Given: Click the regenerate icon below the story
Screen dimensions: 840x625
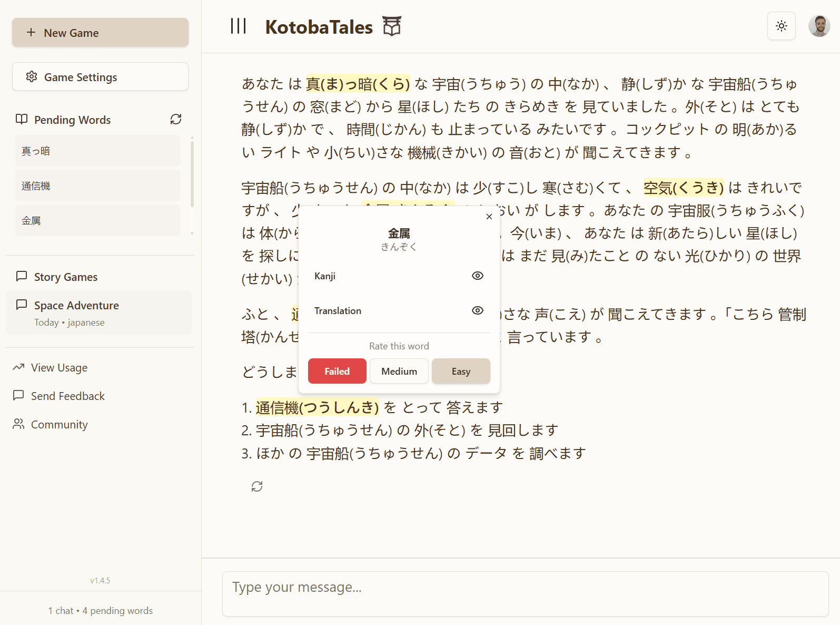Looking at the screenshot, I should coord(257,486).
